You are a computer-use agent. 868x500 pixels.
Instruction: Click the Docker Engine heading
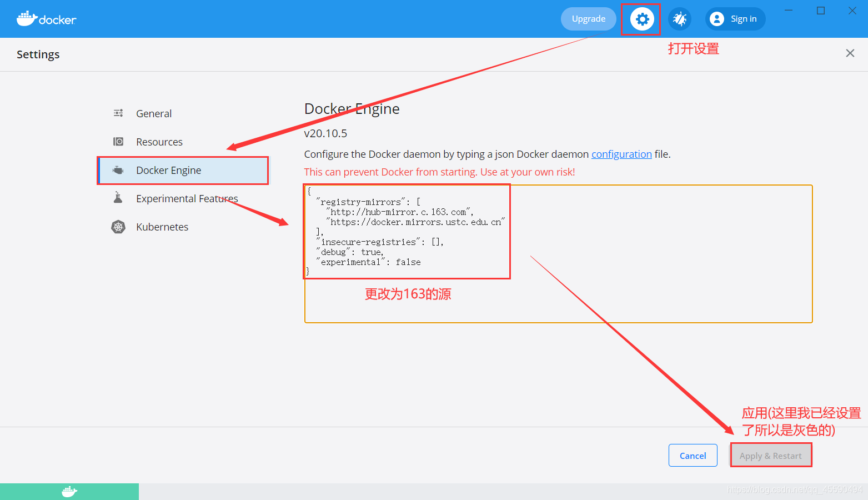point(352,109)
